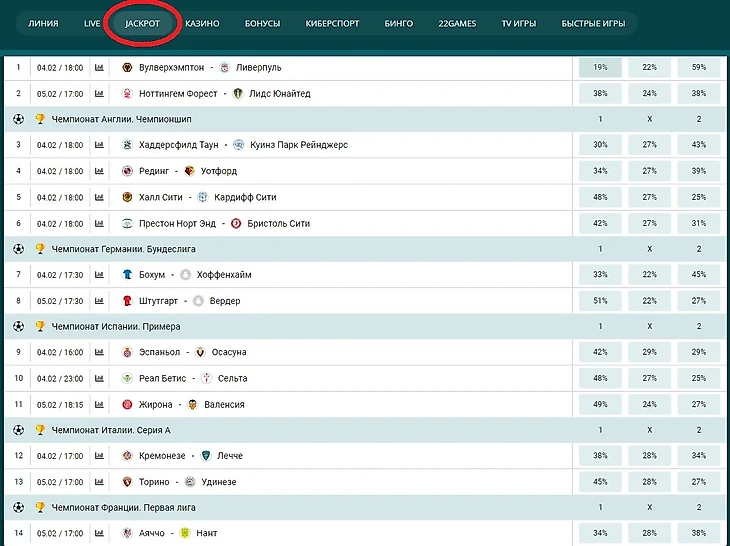Open statistics icon for Престон Норт Энд match

point(99,223)
